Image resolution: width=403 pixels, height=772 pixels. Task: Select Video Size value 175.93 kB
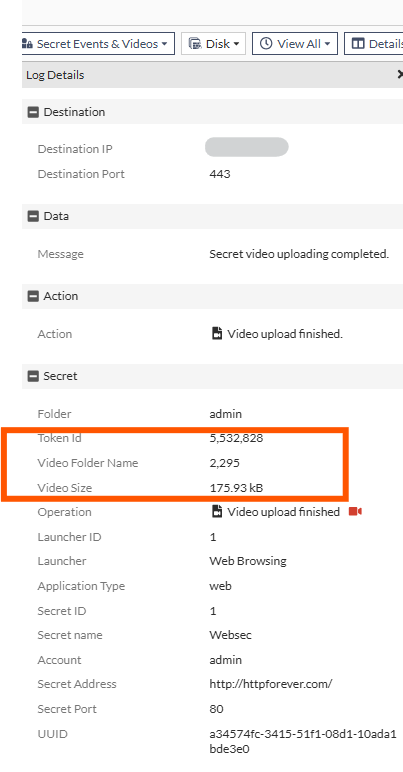coord(236,488)
